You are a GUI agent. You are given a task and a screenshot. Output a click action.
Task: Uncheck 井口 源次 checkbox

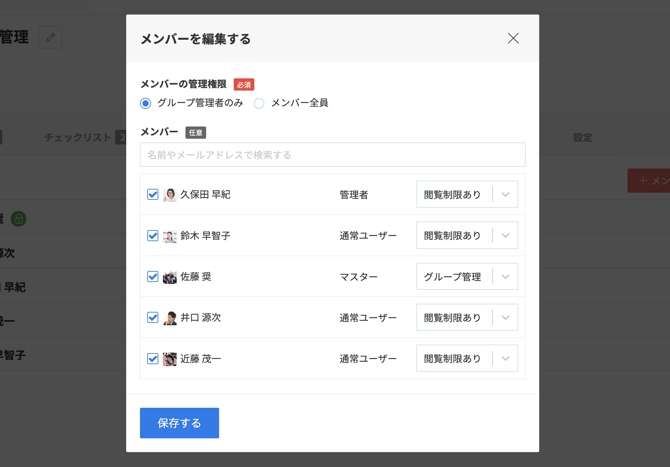click(153, 317)
